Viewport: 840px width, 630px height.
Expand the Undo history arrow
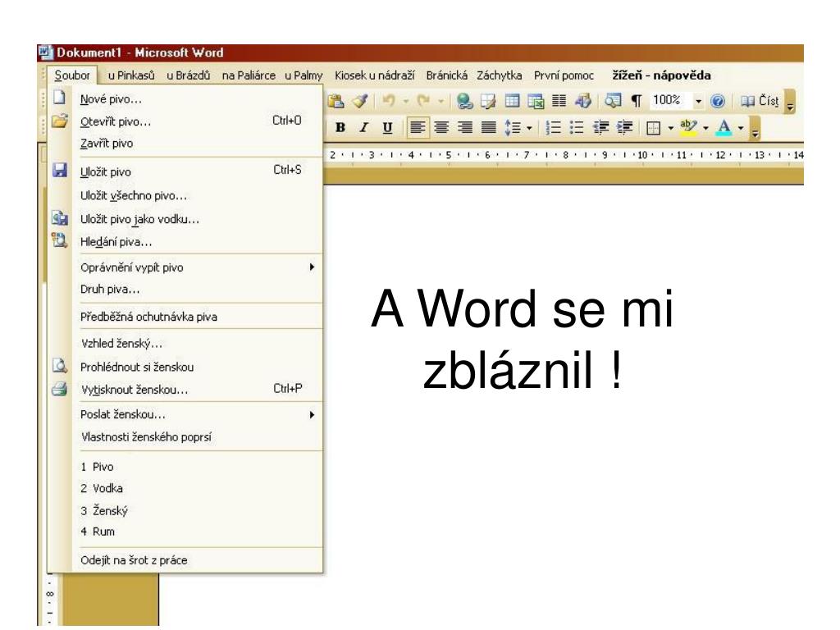tap(406, 101)
